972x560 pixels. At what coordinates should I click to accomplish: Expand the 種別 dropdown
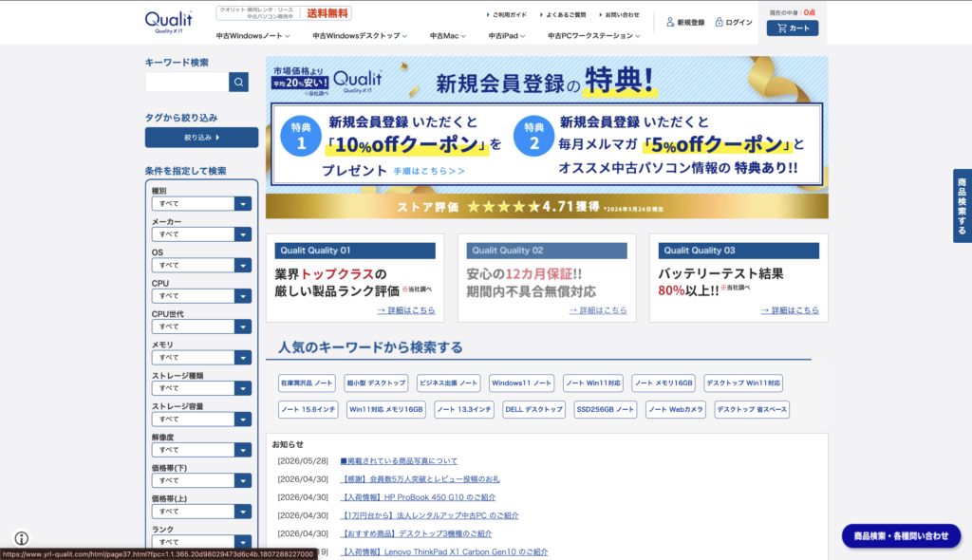201,203
